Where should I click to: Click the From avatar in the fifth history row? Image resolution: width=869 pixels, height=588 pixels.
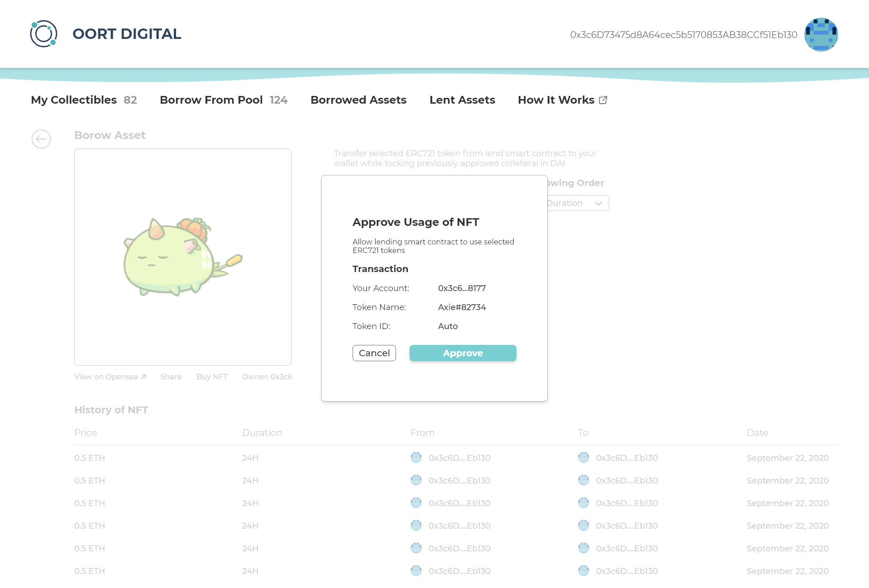click(416, 548)
